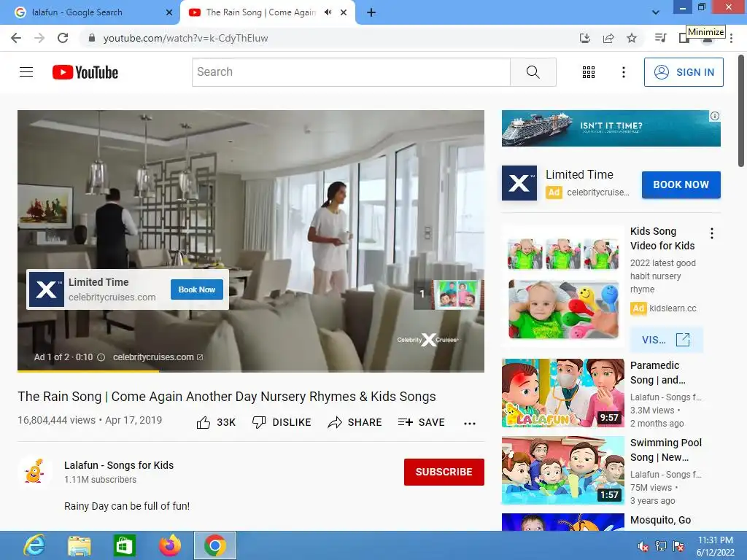
Task: Bookmark this page with star icon
Action: (x=632, y=38)
